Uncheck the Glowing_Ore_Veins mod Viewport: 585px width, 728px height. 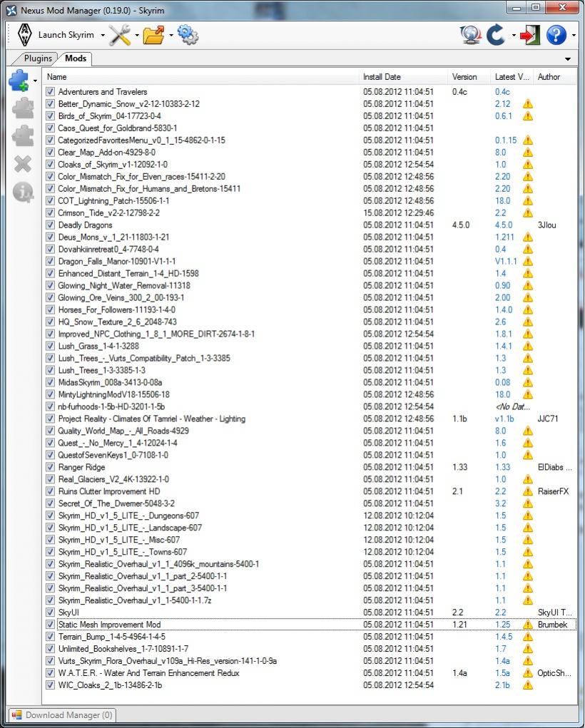pyautogui.click(x=50, y=297)
